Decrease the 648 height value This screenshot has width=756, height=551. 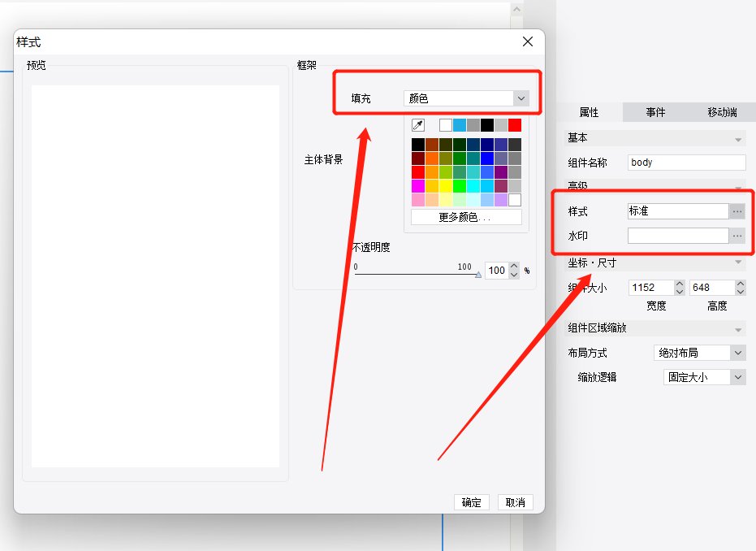pyautogui.click(x=741, y=292)
